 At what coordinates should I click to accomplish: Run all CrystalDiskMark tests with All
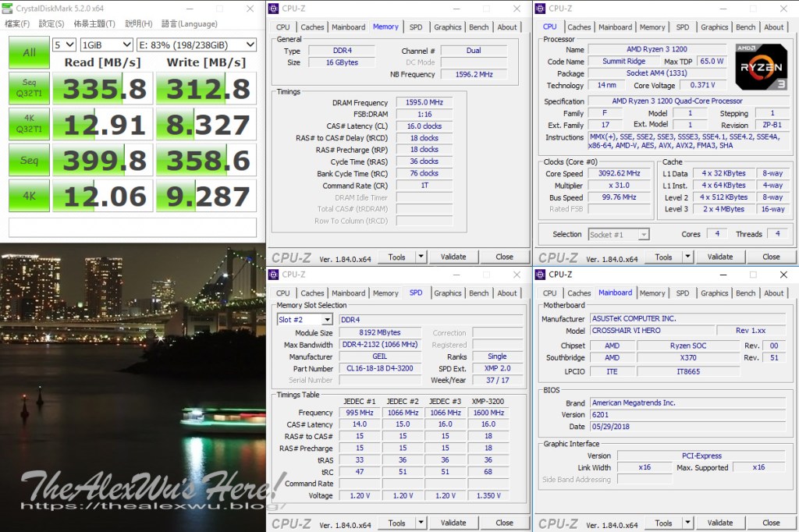[x=29, y=53]
